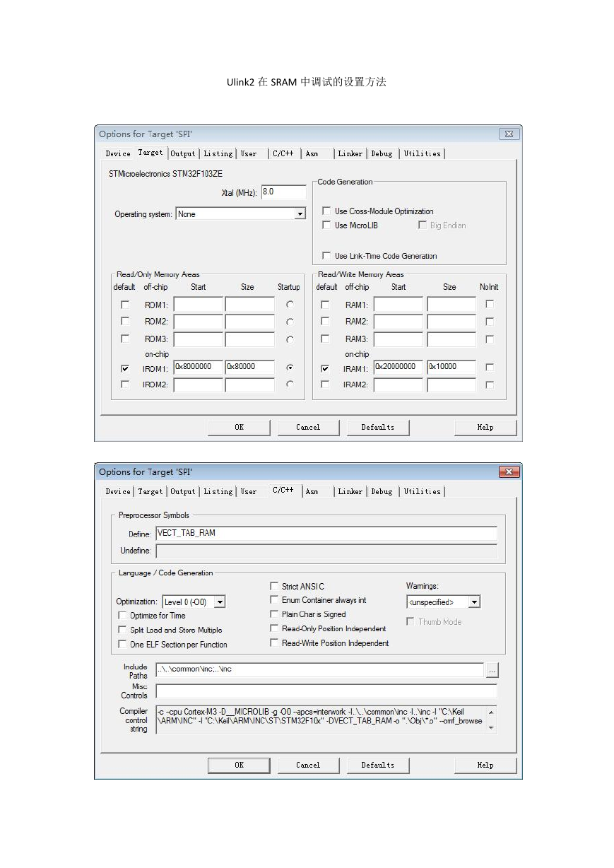Click the Define field containing VECT_TAB_RAM
Image resolution: width=614 pixels, height=868 pixels.
(x=326, y=534)
